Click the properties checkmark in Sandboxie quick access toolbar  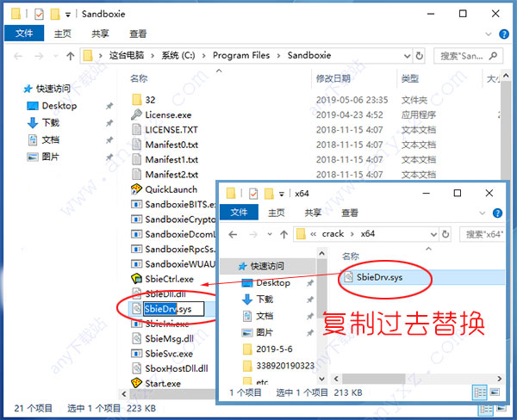40,14
